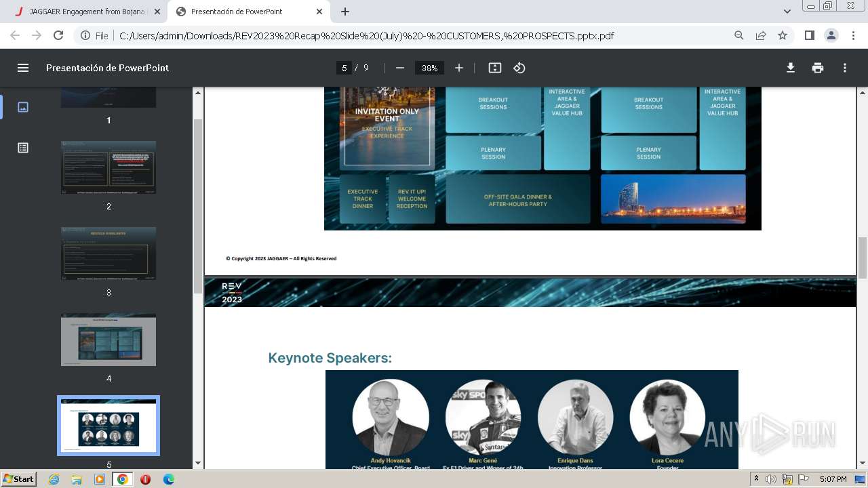Close the Presentación de PowerPoint tab
868x488 pixels.
[319, 12]
